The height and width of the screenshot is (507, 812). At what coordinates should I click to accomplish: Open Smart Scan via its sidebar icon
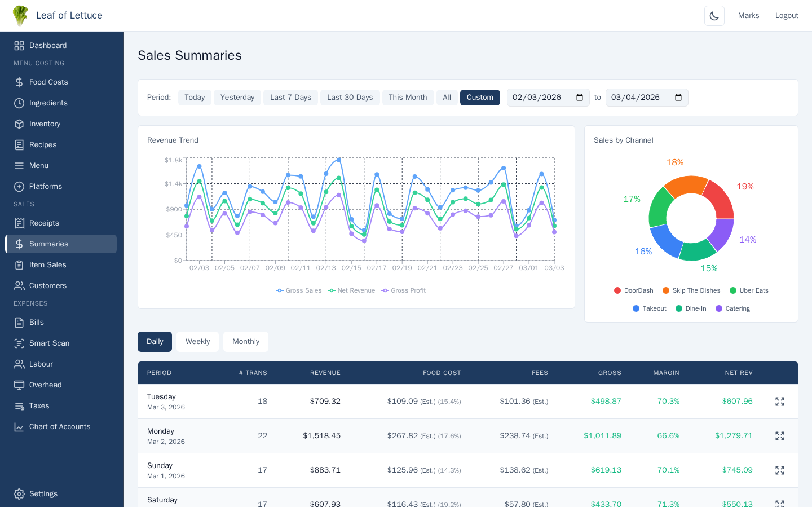(19, 343)
